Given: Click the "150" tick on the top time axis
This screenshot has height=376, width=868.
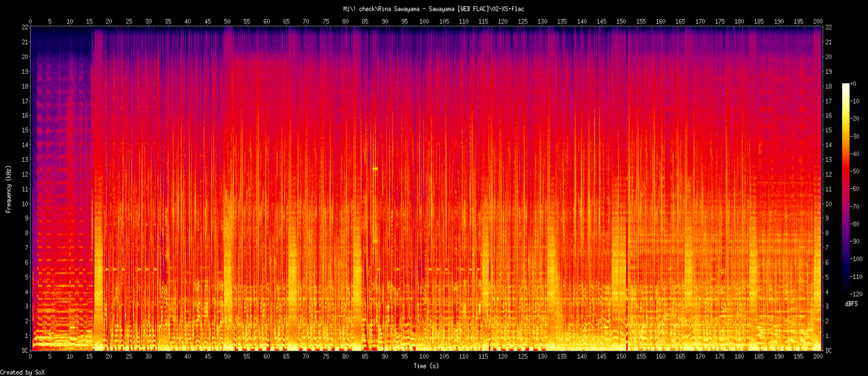Looking at the screenshot, I should [621, 21].
